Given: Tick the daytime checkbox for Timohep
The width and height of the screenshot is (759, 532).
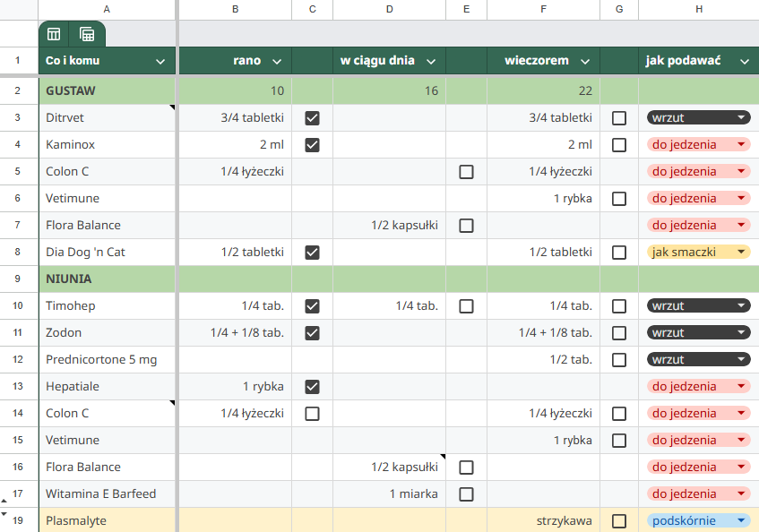Looking at the screenshot, I should [x=466, y=306].
